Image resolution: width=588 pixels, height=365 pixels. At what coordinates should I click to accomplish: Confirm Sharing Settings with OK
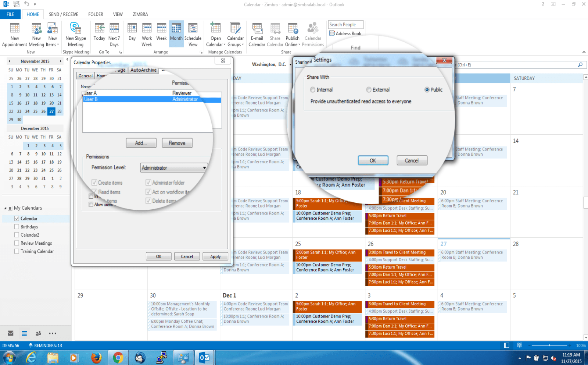pos(373,161)
